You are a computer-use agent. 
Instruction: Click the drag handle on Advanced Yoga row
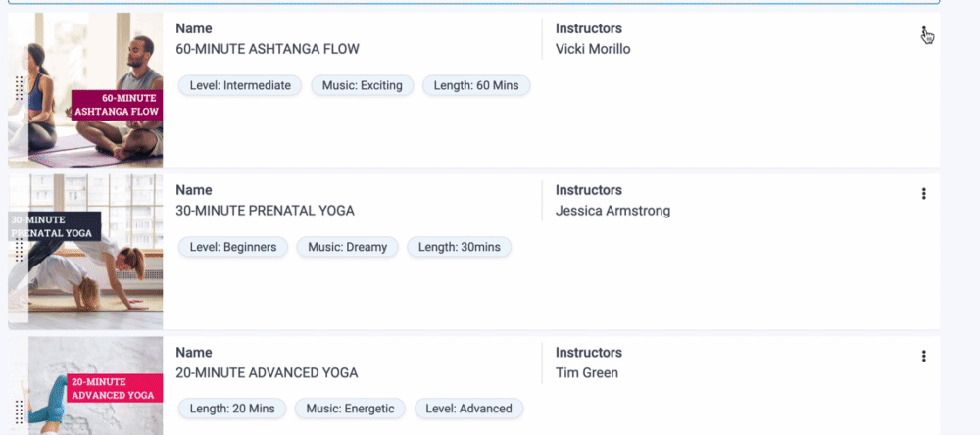pos(19,411)
